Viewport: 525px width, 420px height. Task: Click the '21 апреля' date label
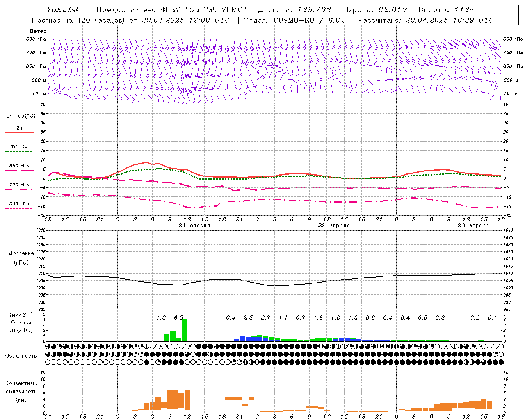[194, 226]
